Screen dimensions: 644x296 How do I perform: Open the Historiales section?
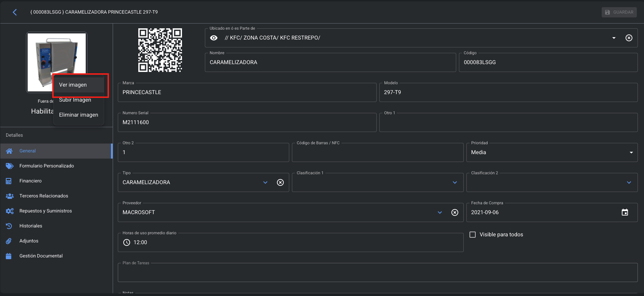[31, 226]
